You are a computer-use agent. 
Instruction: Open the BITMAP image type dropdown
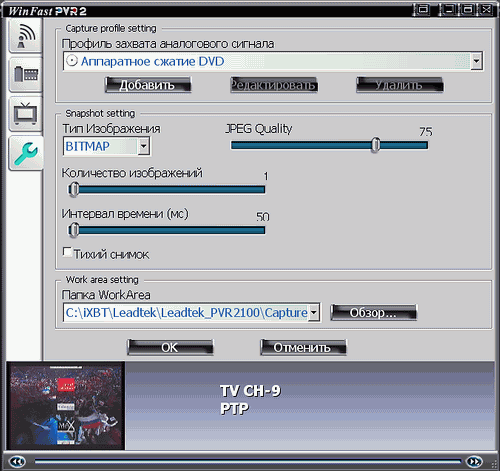(144, 146)
